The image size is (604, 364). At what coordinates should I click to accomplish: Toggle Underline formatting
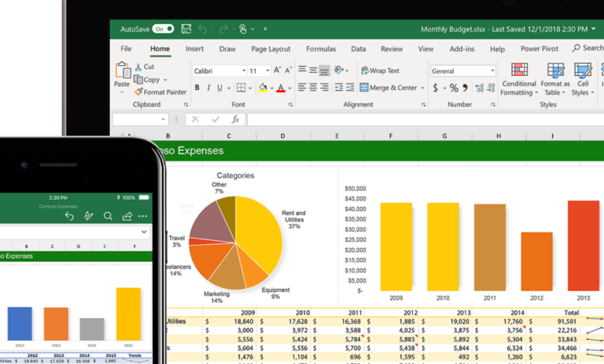click(220, 88)
